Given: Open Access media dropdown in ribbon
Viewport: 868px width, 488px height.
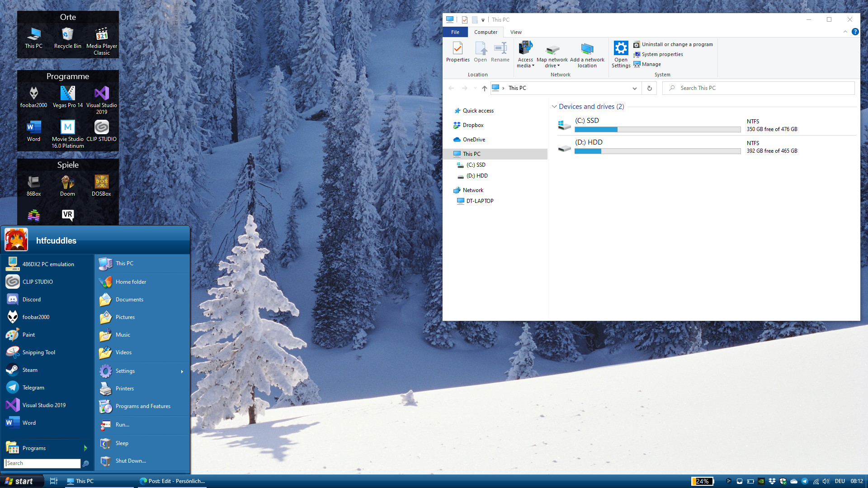Looking at the screenshot, I should (x=525, y=54).
